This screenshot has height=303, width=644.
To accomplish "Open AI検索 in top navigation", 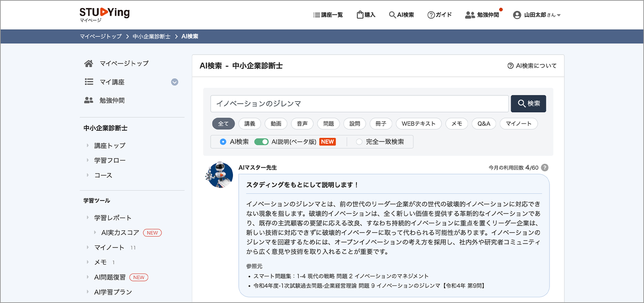I will tap(401, 15).
